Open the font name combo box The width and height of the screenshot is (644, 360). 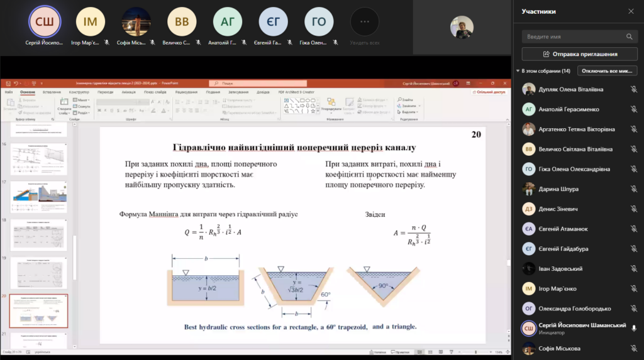click(x=116, y=102)
